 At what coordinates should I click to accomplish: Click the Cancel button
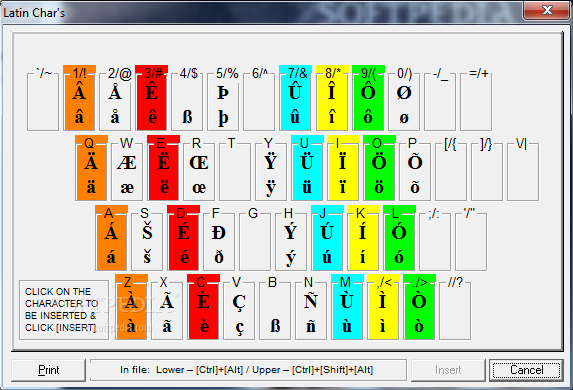click(x=526, y=370)
